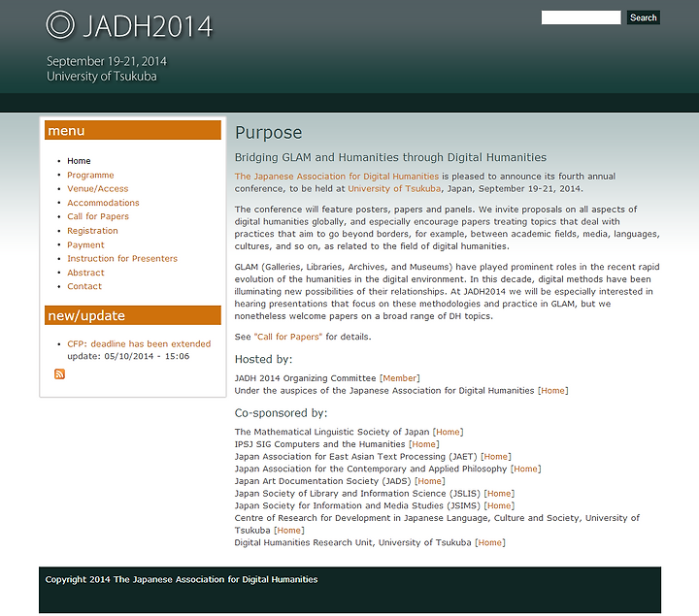Click the orange "menu" header

(x=133, y=130)
